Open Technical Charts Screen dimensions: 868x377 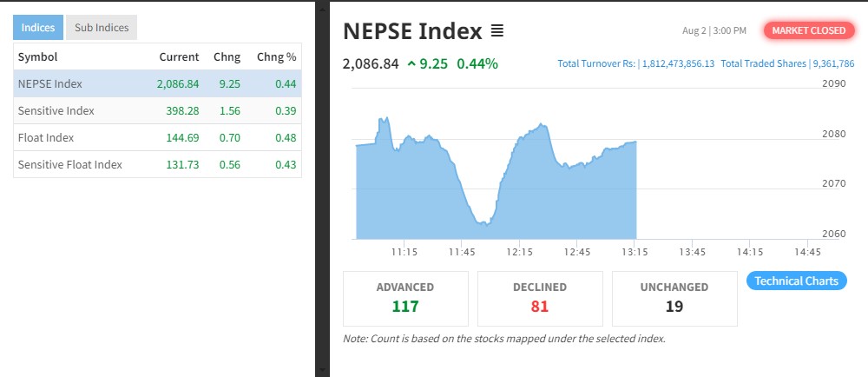pyautogui.click(x=796, y=281)
